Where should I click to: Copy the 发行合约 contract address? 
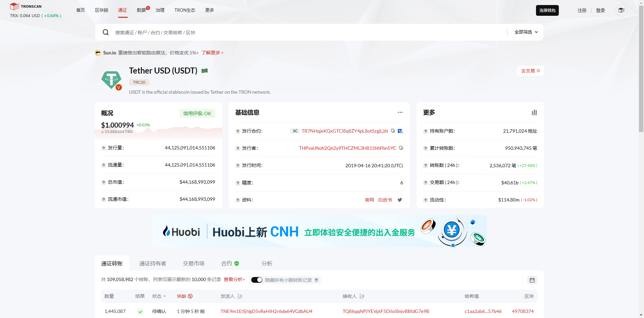pyautogui.click(x=393, y=131)
